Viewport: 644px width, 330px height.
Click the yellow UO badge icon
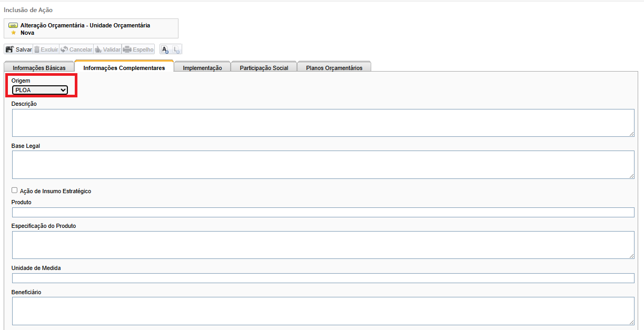tap(13, 25)
